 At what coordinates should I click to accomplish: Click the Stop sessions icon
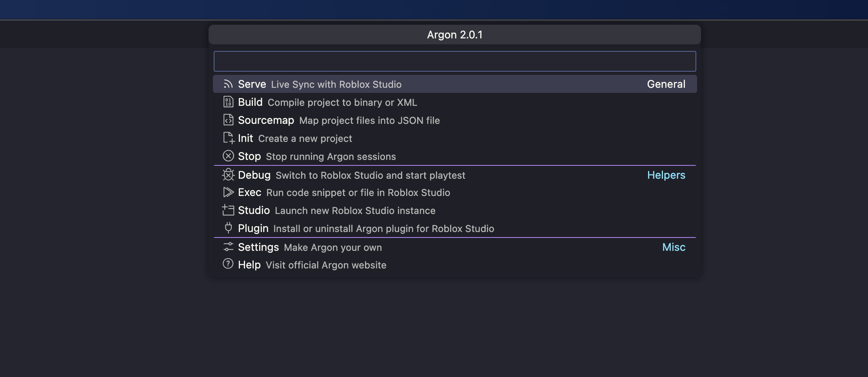pyautogui.click(x=229, y=156)
